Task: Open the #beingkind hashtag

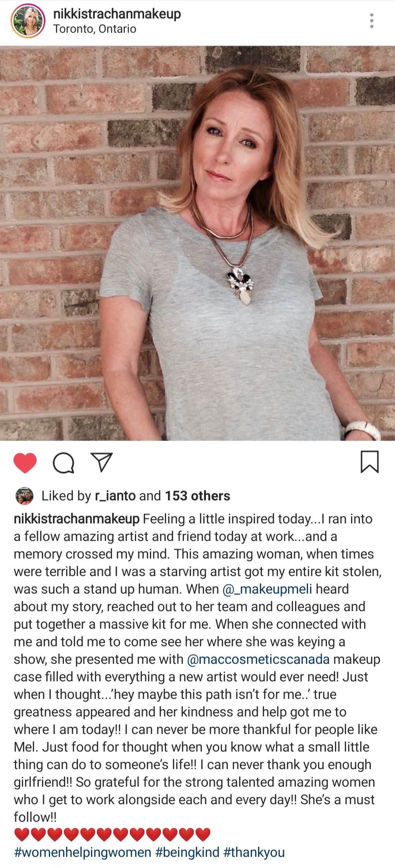Action: pyautogui.click(x=187, y=852)
